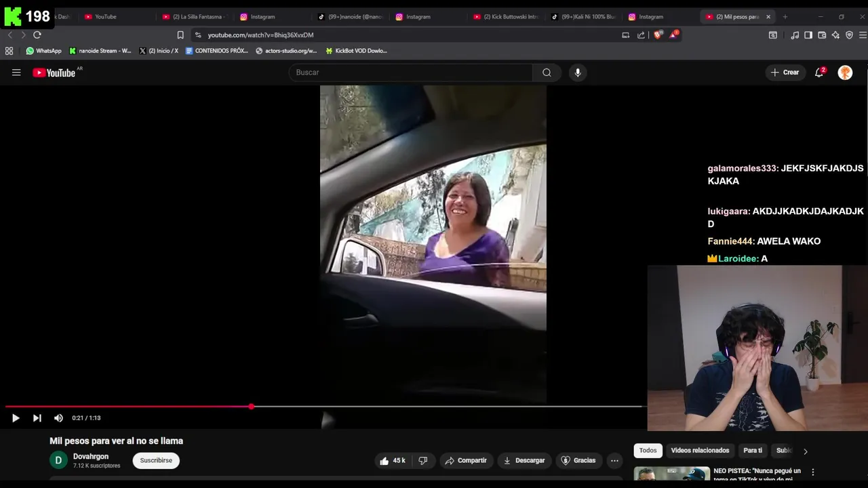Click the Compartir share button
The width and height of the screenshot is (868, 488).
[466, 460]
